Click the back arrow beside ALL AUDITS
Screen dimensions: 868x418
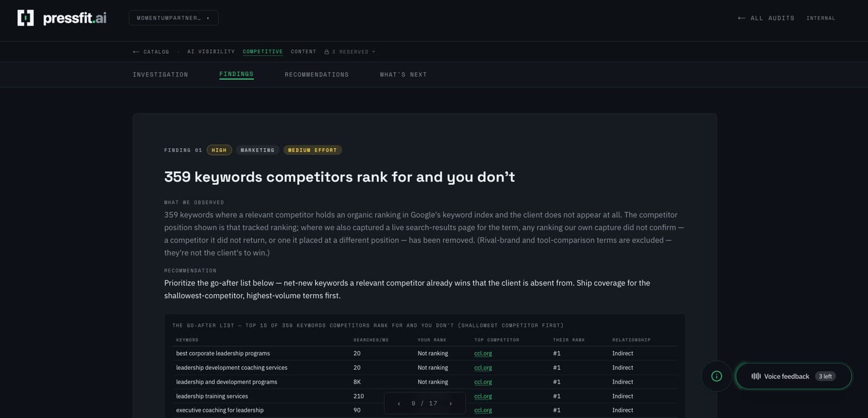click(x=742, y=18)
